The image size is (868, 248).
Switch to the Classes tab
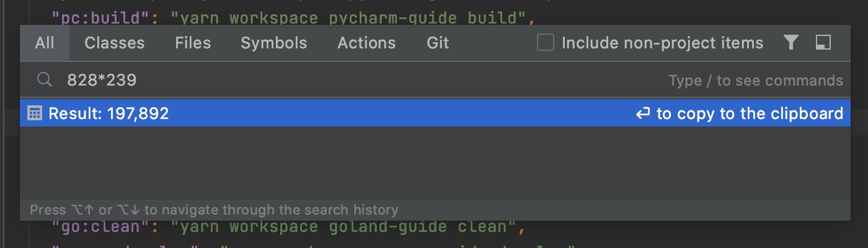pos(115,43)
